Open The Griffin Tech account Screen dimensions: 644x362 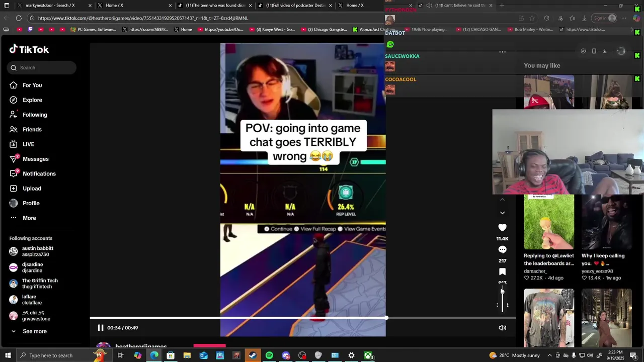tap(33, 284)
